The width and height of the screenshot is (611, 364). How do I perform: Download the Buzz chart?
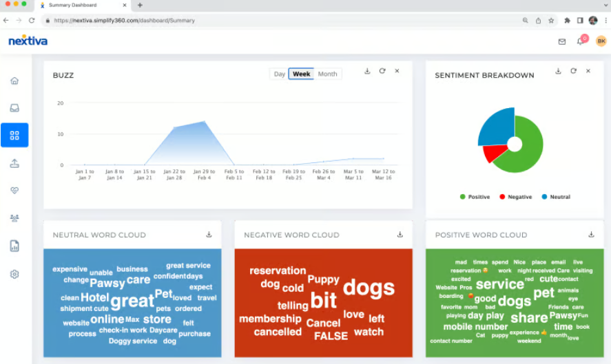367,71
